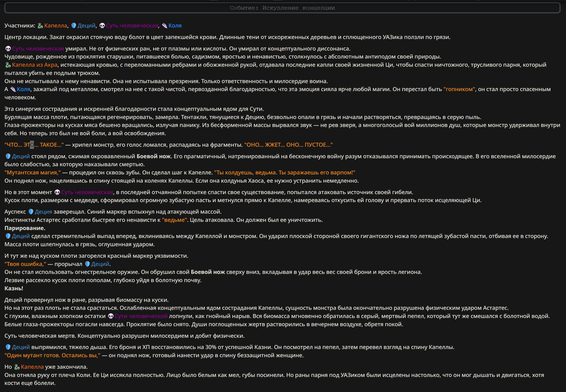The height and width of the screenshot is (392, 566).
Task: Click the orange word "ведьме"
Action: pyautogui.click(x=174, y=220)
